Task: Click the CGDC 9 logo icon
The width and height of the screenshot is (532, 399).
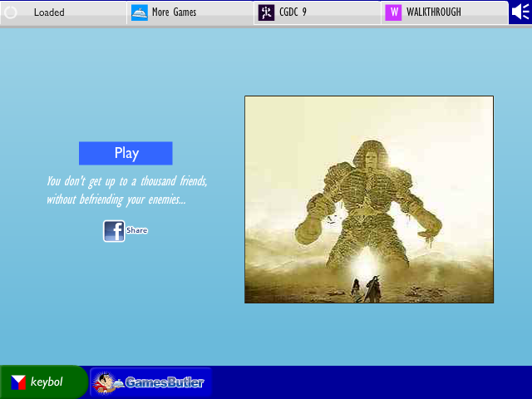Action: pyautogui.click(x=266, y=13)
